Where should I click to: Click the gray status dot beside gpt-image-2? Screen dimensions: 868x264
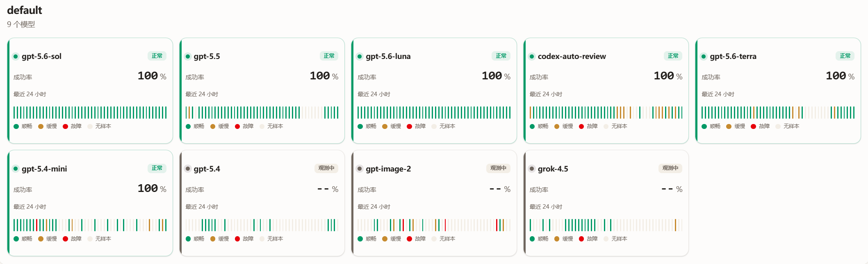click(x=360, y=169)
